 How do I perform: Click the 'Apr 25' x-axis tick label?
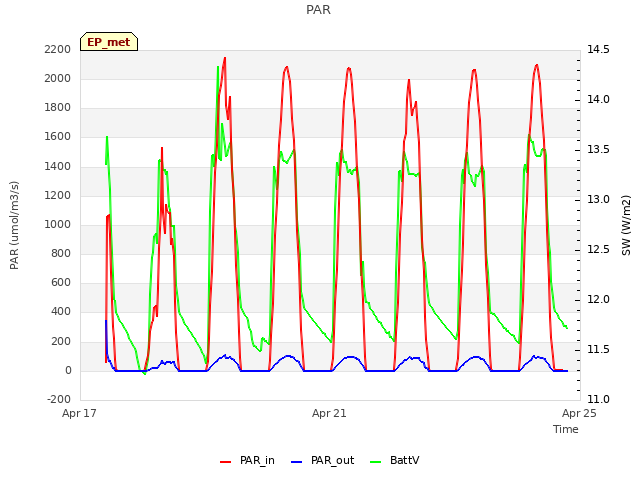point(579,413)
